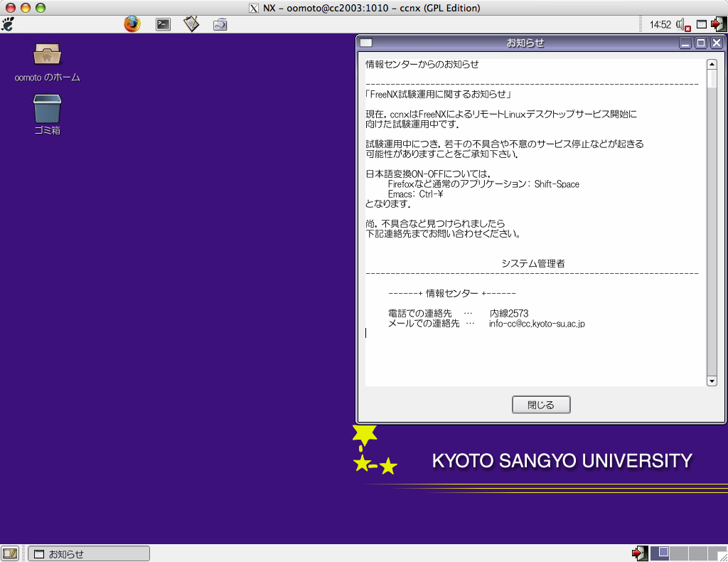Image resolution: width=728 pixels, height=562 pixels.
Task: Switch to the third workspace in the pager
Action: (697, 553)
